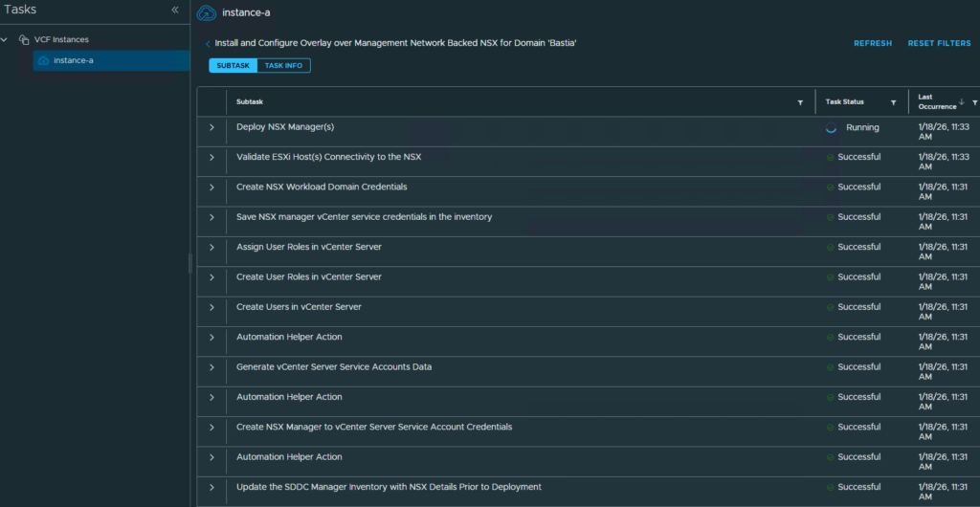Collapse the Tasks side panel
Viewport: 980px width, 507px height.
pyautogui.click(x=175, y=10)
